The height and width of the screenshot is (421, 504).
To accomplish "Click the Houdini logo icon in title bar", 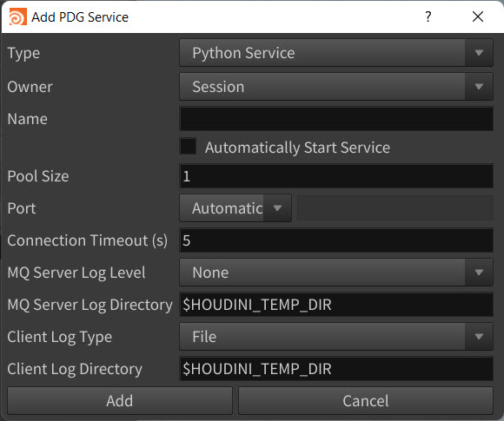I will point(17,17).
